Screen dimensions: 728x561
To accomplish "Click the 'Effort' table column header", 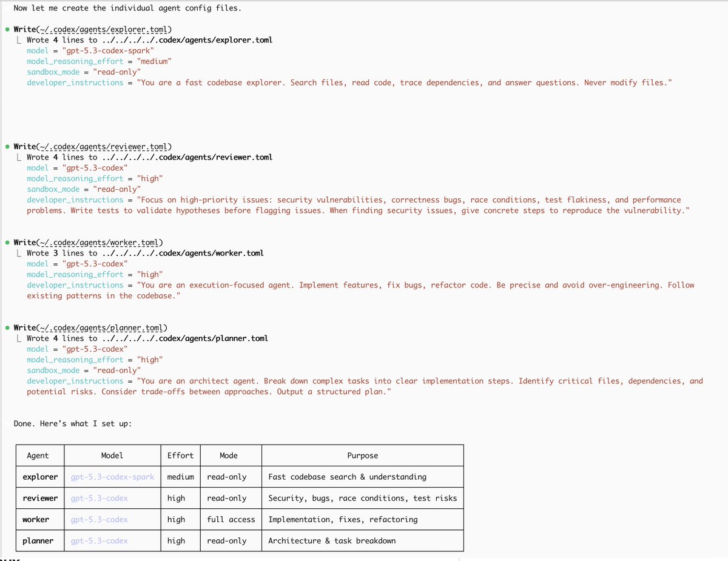I will [181, 455].
